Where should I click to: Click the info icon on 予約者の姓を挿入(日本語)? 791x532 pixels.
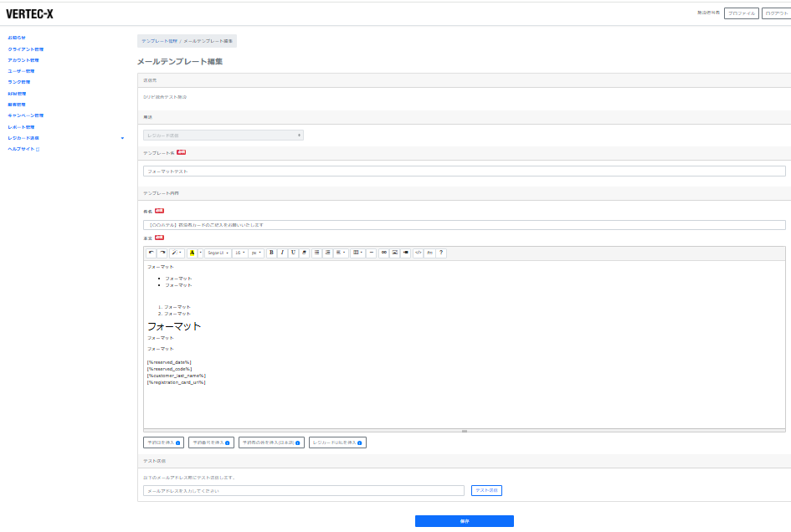[x=298, y=442]
